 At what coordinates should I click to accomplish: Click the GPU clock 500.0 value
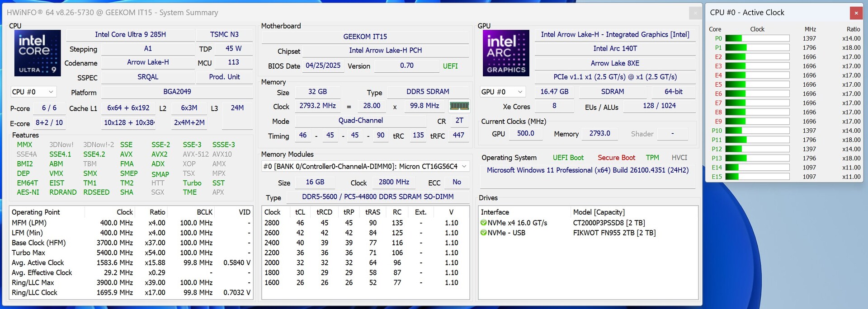click(525, 133)
